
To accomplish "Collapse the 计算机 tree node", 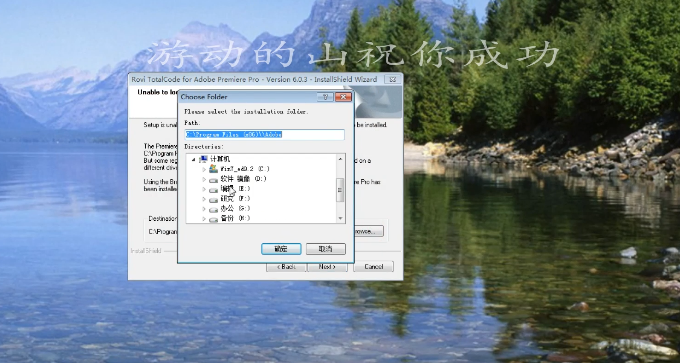I will tap(193, 160).
